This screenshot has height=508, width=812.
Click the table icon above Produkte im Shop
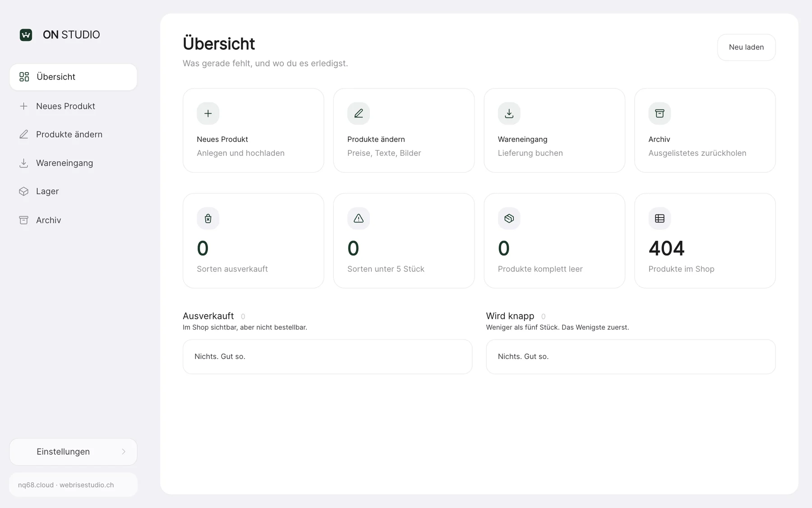point(660,219)
